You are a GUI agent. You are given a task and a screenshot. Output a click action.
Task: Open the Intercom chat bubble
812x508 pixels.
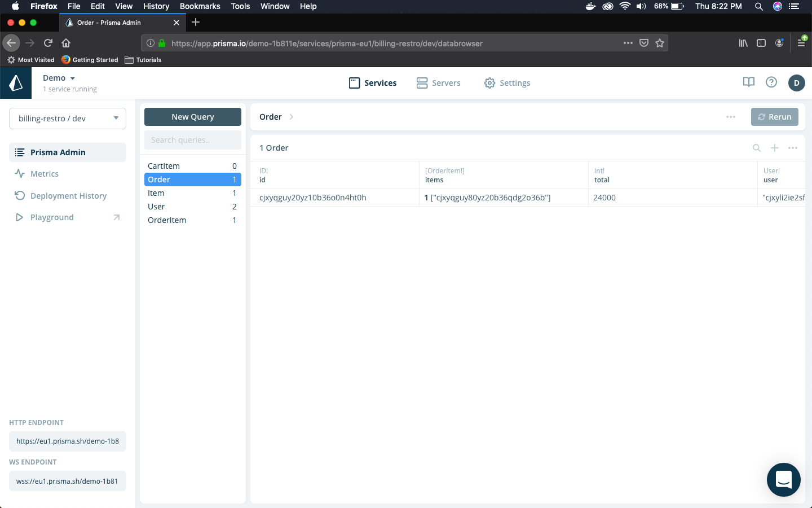point(784,480)
